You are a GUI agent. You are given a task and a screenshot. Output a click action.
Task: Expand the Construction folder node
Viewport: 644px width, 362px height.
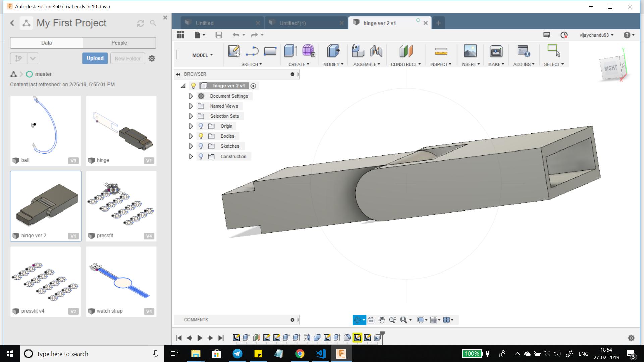point(191,156)
